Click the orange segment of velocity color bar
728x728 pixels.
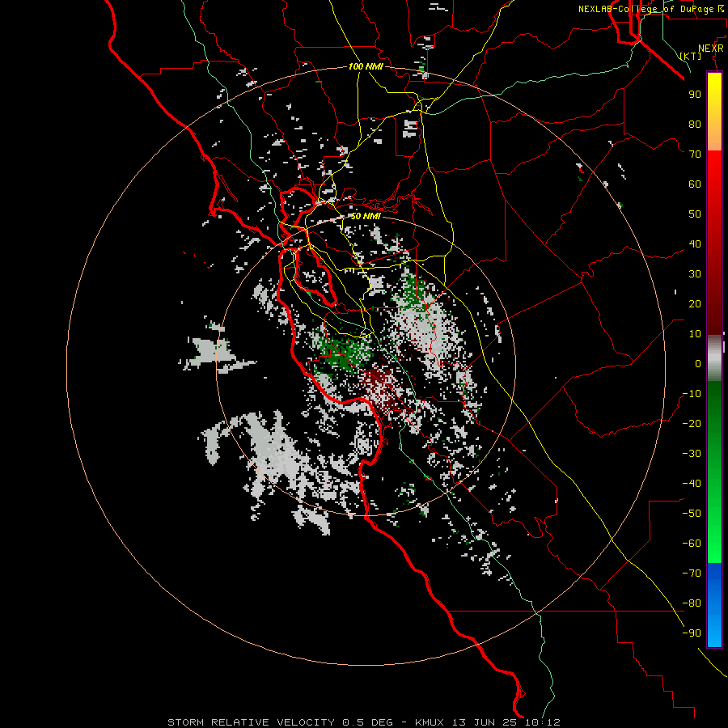point(714,134)
